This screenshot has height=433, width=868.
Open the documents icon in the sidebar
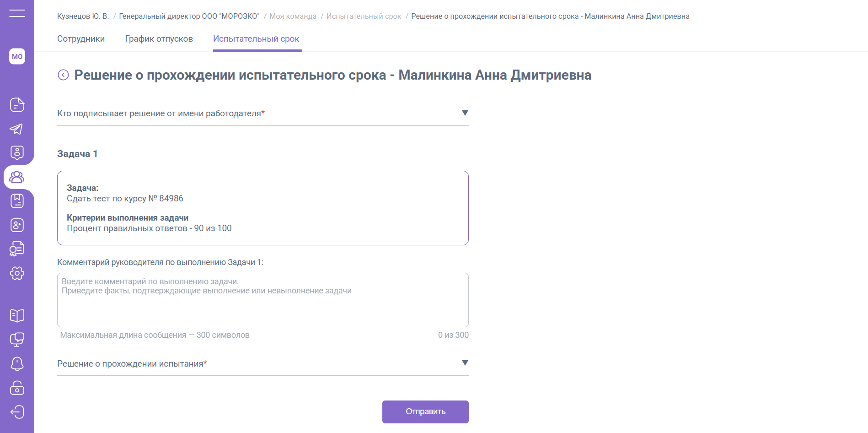coord(17,105)
